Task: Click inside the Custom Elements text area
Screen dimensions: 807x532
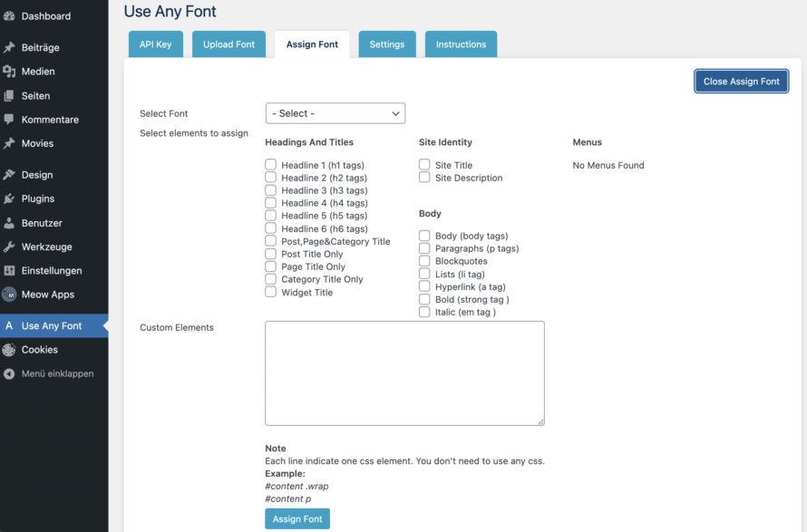Action: pyautogui.click(x=404, y=372)
